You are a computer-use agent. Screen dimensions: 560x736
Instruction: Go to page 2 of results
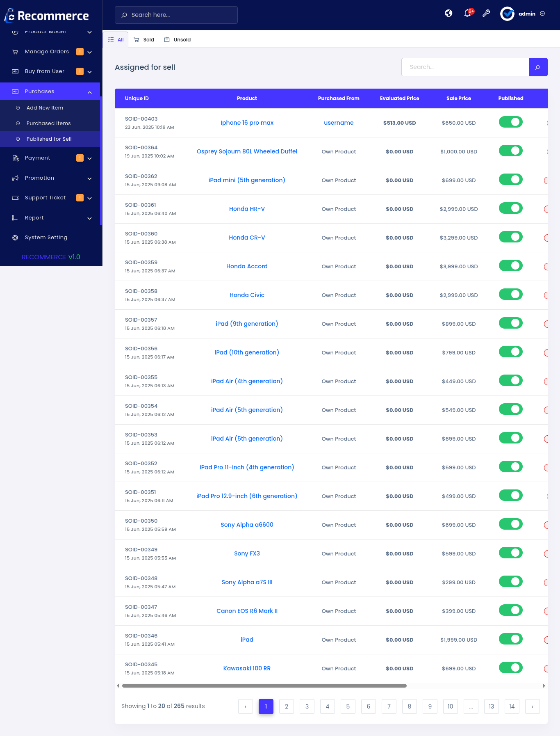click(287, 706)
